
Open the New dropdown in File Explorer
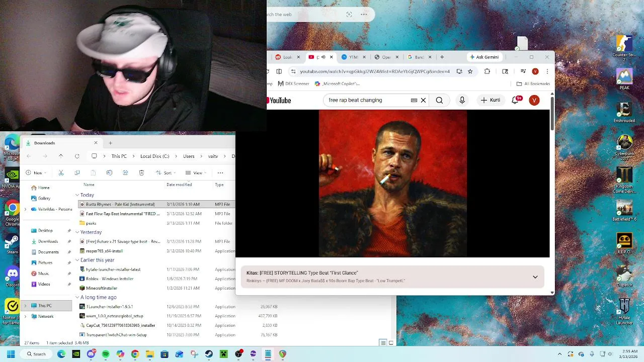coord(35,172)
